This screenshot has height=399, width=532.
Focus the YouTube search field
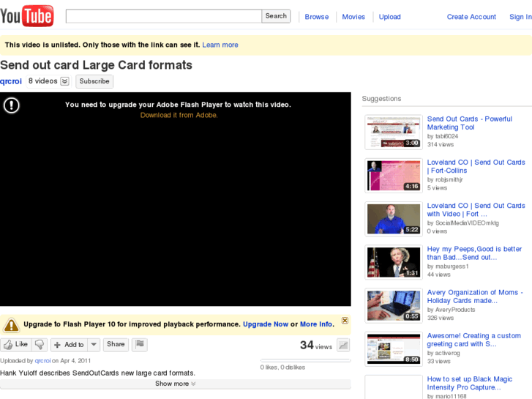point(163,16)
